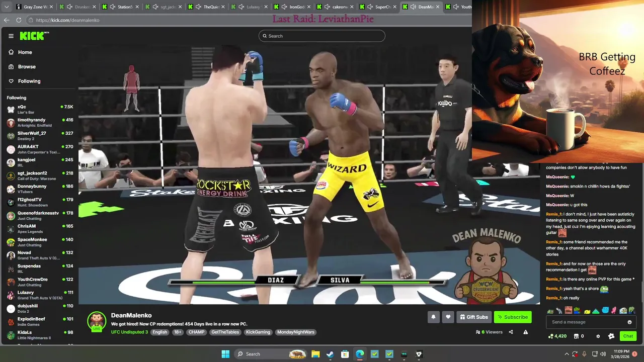Click the share stream icon

point(511,332)
